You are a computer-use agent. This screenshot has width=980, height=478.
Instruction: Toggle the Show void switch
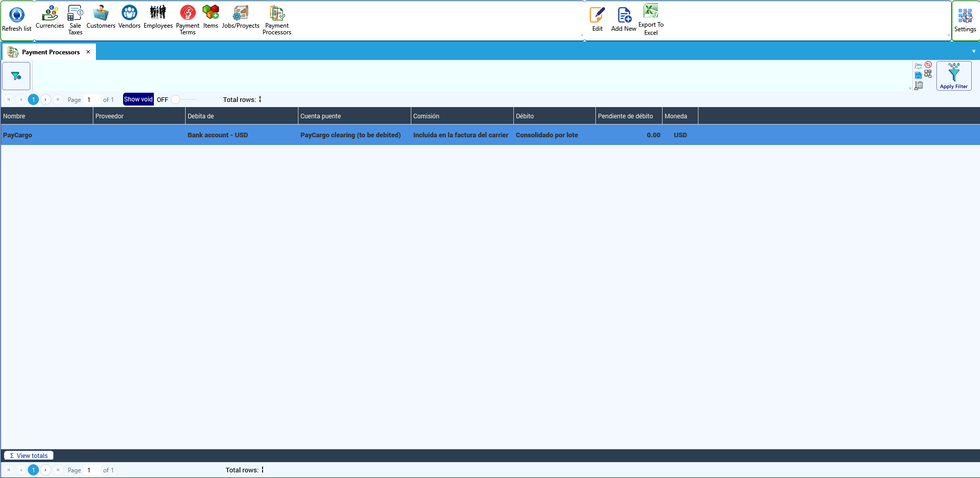click(183, 99)
